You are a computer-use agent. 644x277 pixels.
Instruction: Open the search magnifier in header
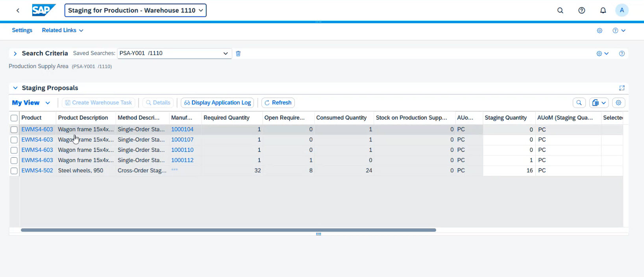(x=560, y=11)
